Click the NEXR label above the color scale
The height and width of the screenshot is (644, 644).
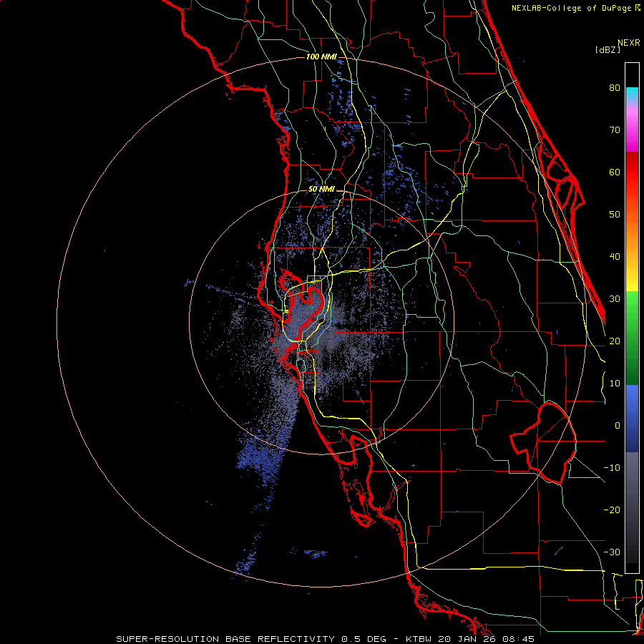[629, 43]
